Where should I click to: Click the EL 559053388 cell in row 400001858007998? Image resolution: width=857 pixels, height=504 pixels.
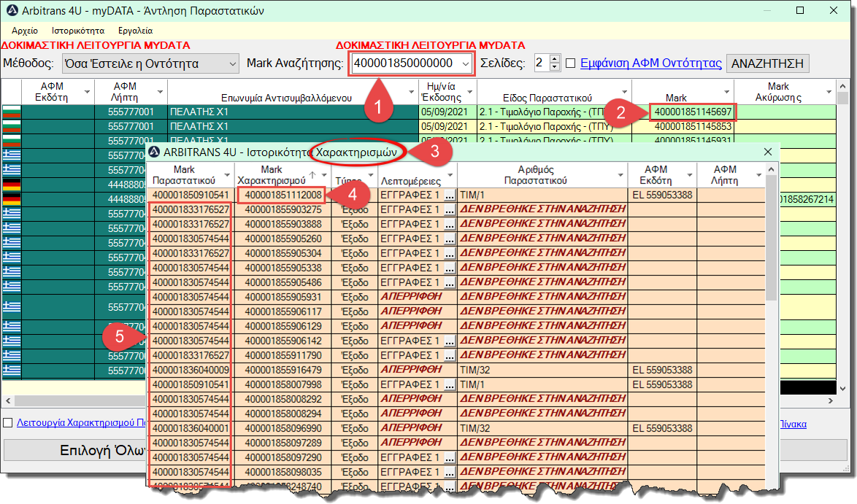click(662, 385)
